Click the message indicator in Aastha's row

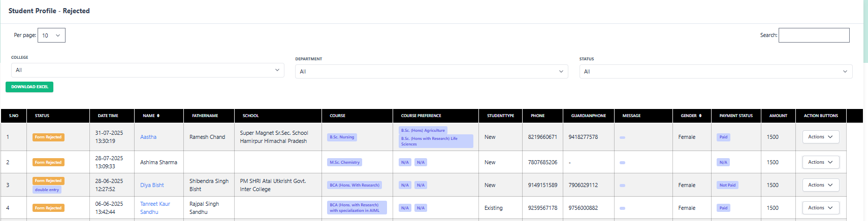point(622,137)
